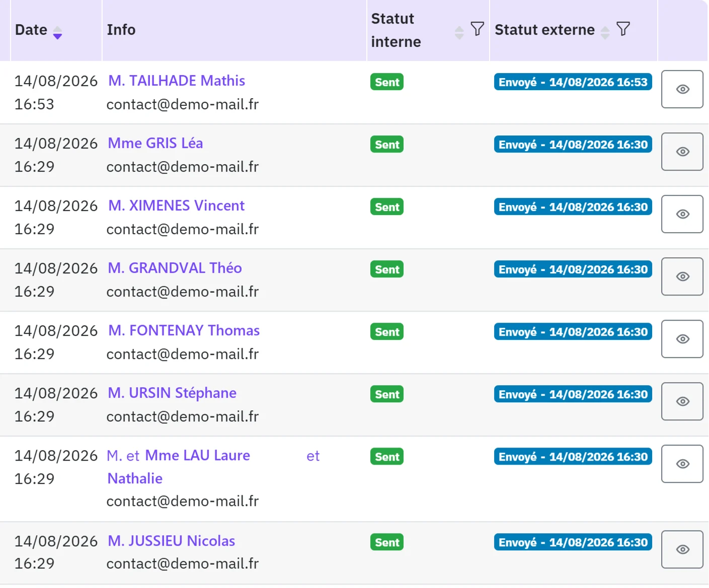Open M. GRANDVAL Théo contact link
Image resolution: width=709 pixels, height=588 pixels.
(175, 268)
